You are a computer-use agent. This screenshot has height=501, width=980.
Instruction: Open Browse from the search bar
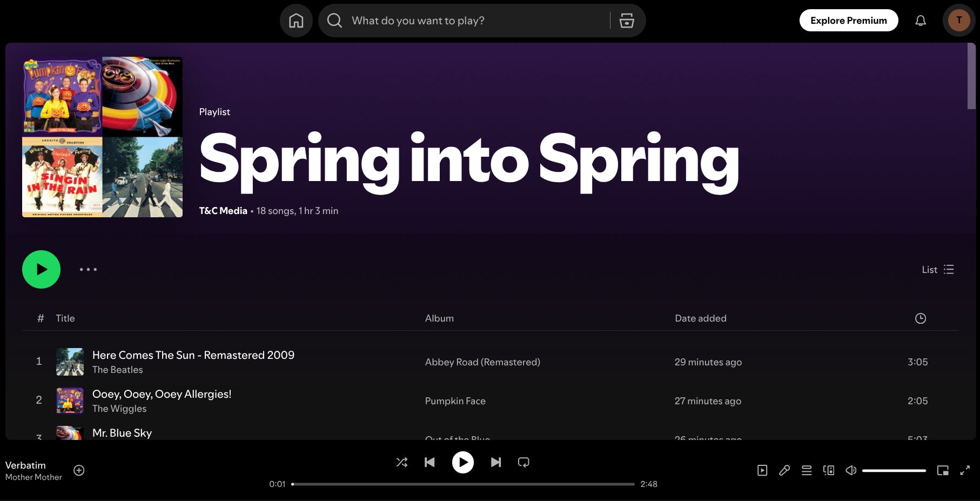pos(626,20)
